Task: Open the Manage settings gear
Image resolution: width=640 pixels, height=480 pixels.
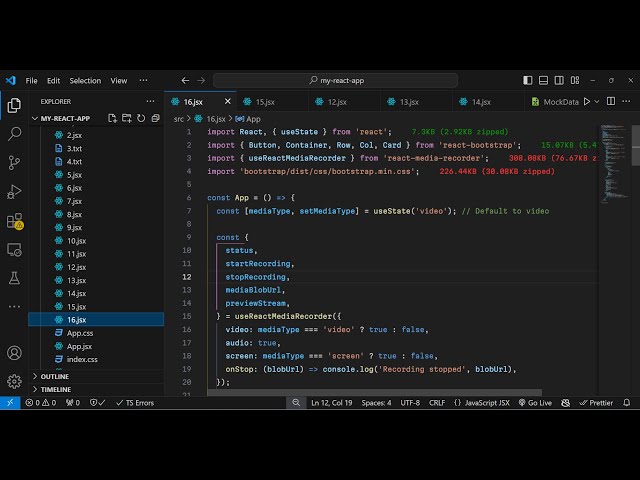Action: pos(14,381)
